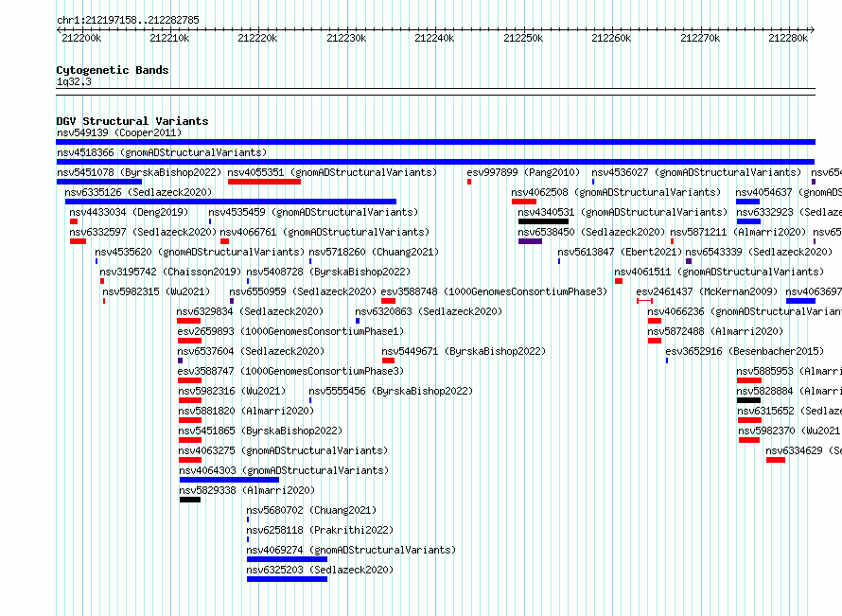Click the 212220k ruler label

pyautogui.click(x=257, y=38)
